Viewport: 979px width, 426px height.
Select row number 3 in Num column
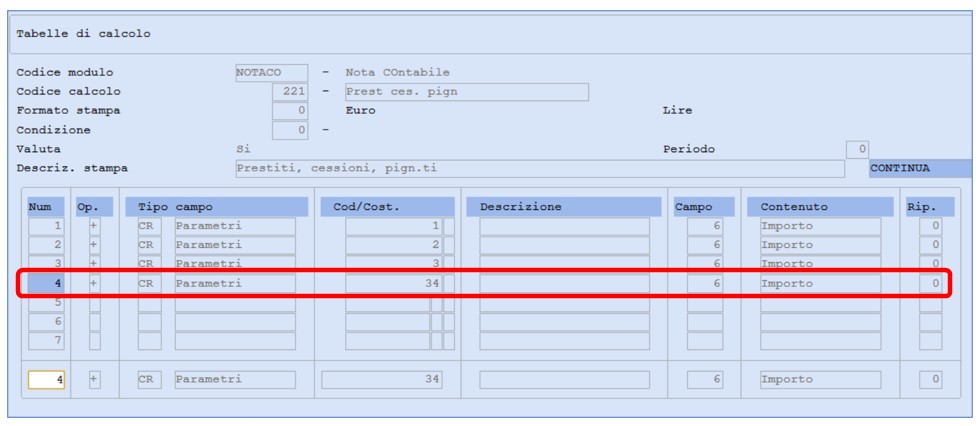click(x=46, y=262)
